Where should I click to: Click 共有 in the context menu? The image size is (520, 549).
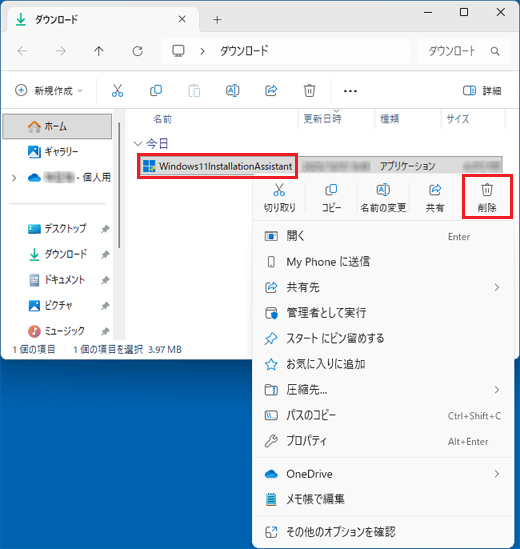pyautogui.click(x=435, y=198)
